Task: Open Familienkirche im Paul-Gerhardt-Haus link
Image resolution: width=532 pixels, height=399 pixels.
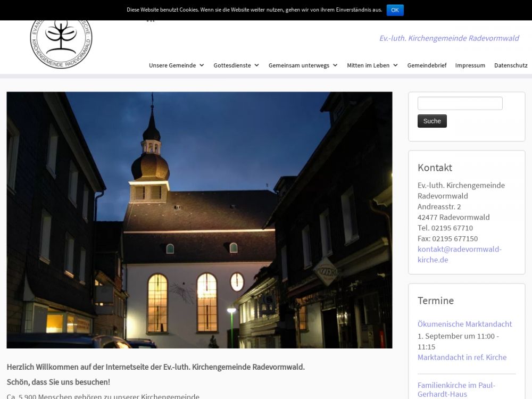Action: (x=456, y=389)
